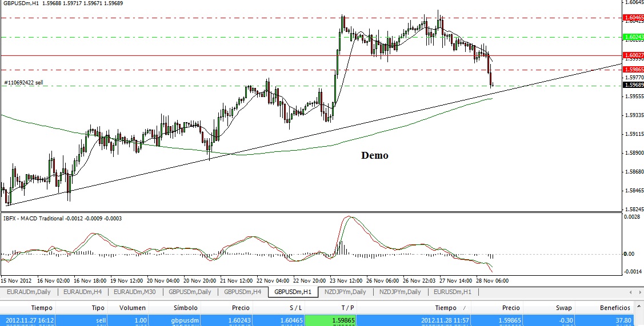
Task: Select the red 1.60465 stop-loss price label
Action: pos(633,18)
